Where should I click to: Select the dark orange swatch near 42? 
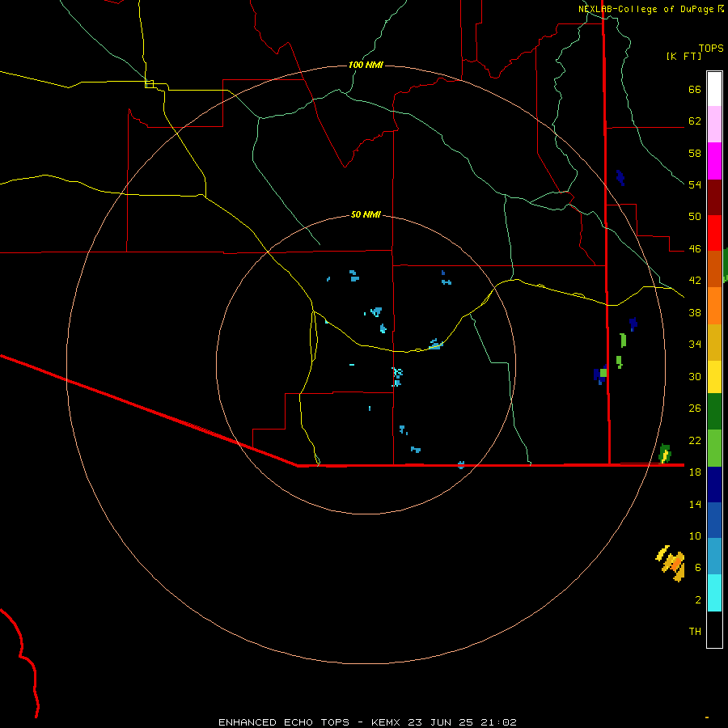pos(714,269)
